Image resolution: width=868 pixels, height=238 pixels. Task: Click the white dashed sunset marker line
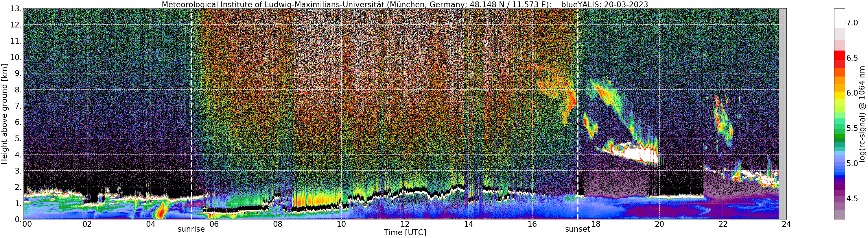(x=578, y=114)
